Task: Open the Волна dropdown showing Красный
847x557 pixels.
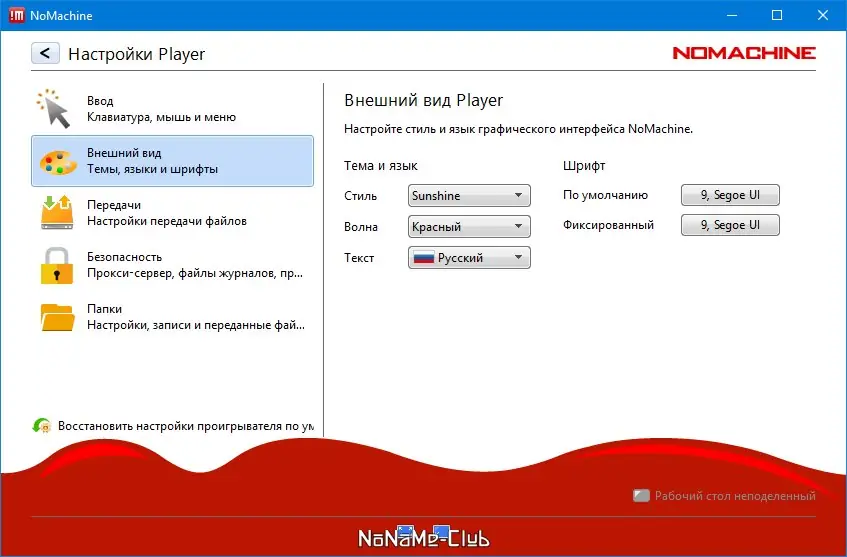Action: (469, 226)
